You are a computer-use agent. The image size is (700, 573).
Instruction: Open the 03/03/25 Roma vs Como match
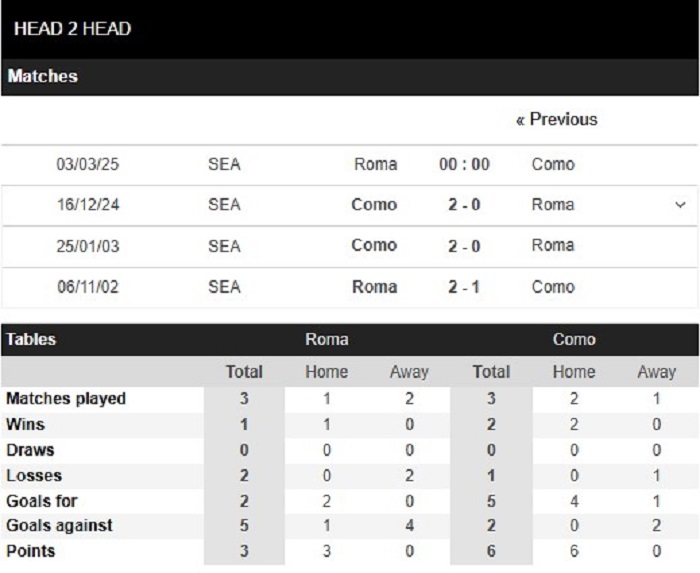[350, 164]
